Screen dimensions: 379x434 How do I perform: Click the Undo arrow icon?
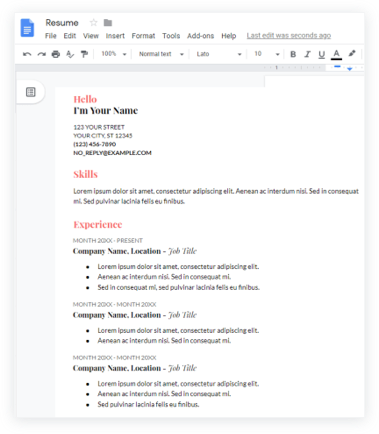(x=27, y=54)
